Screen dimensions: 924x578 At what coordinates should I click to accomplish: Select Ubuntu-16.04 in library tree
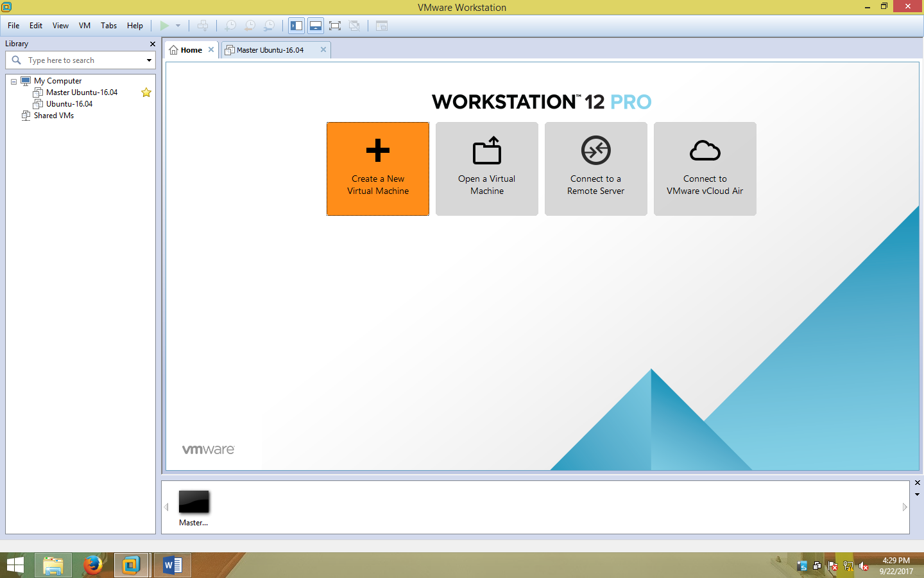point(69,104)
